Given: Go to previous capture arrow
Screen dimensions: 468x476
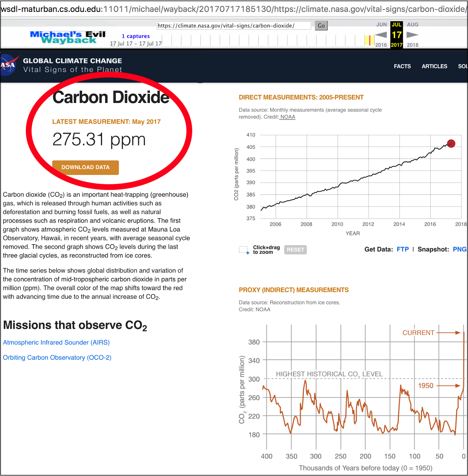Looking at the screenshot, I should tap(381, 35).
